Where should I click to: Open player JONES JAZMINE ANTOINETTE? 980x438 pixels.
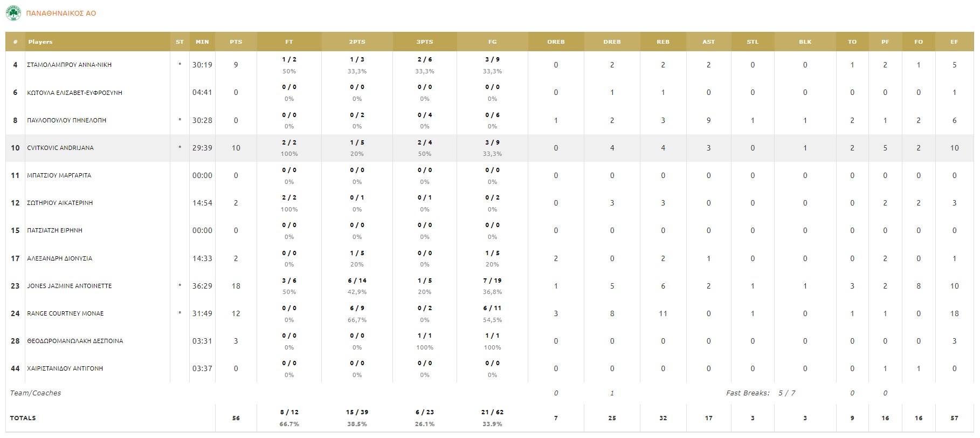tap(70, 286)
